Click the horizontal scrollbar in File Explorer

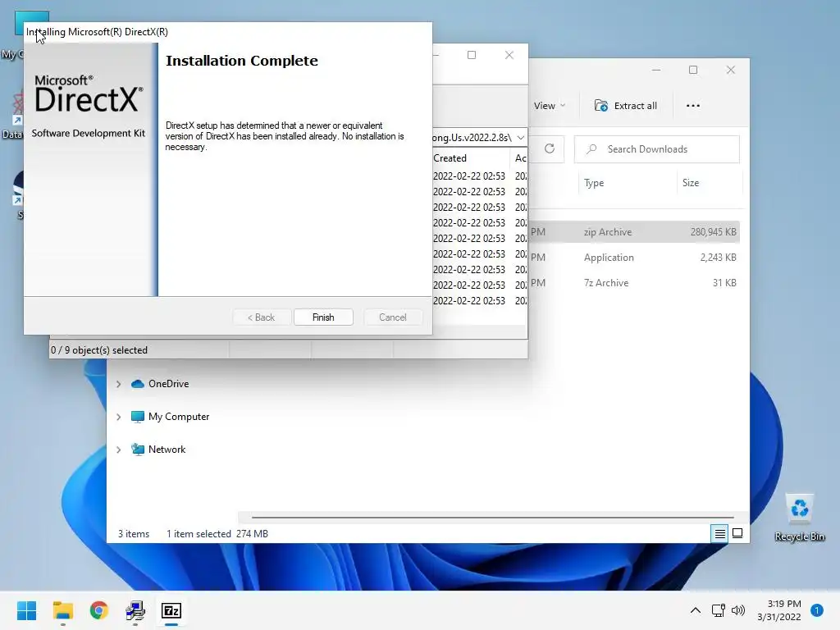[x=493, y=518]
